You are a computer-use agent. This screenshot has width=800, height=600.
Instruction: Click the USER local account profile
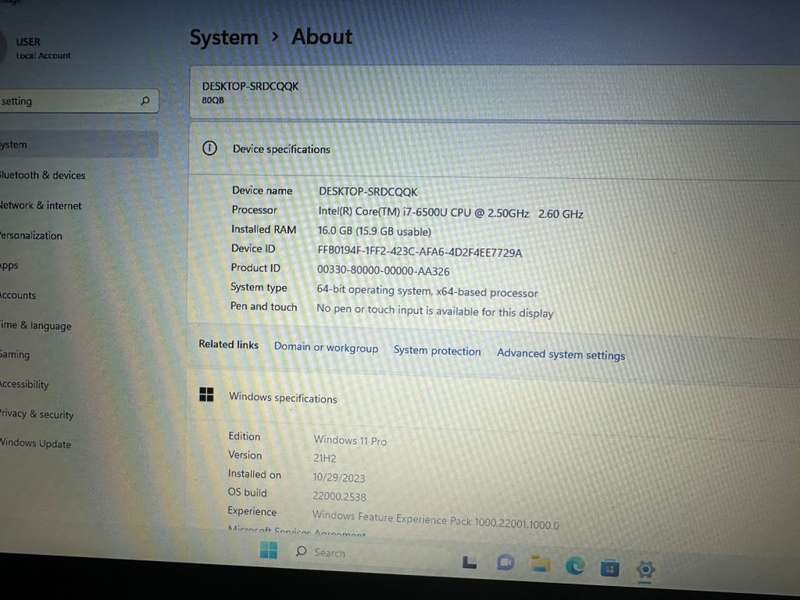tap(36, 47)
